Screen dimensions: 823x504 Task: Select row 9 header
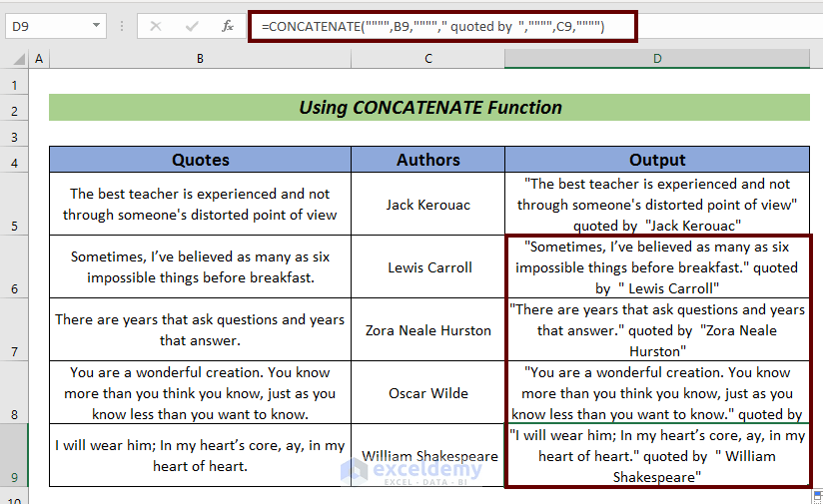[x=14, y=456]
